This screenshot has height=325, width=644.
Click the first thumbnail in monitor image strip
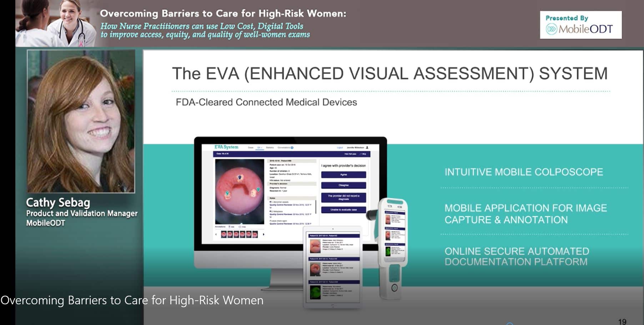224,235
